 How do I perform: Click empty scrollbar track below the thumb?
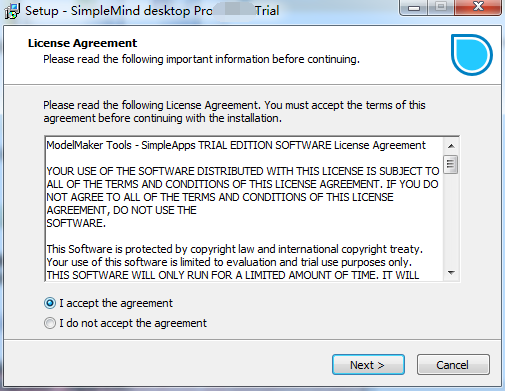(451, 220)
